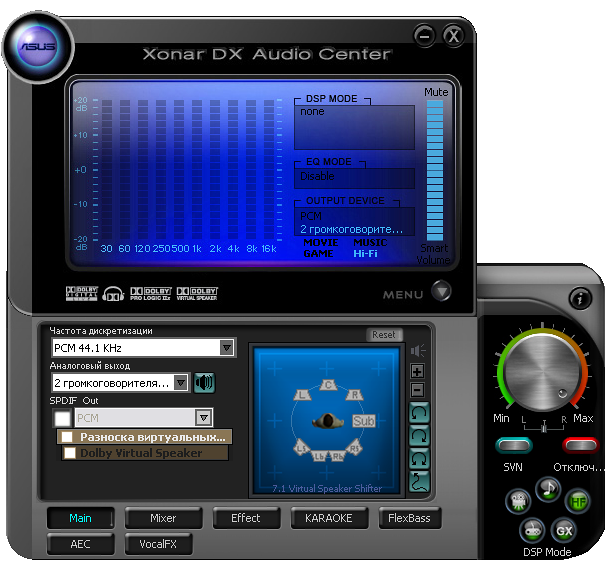This screenshot has width=606, height=569.
Task: Select the GX DSP mode icon
Action: 563,531
